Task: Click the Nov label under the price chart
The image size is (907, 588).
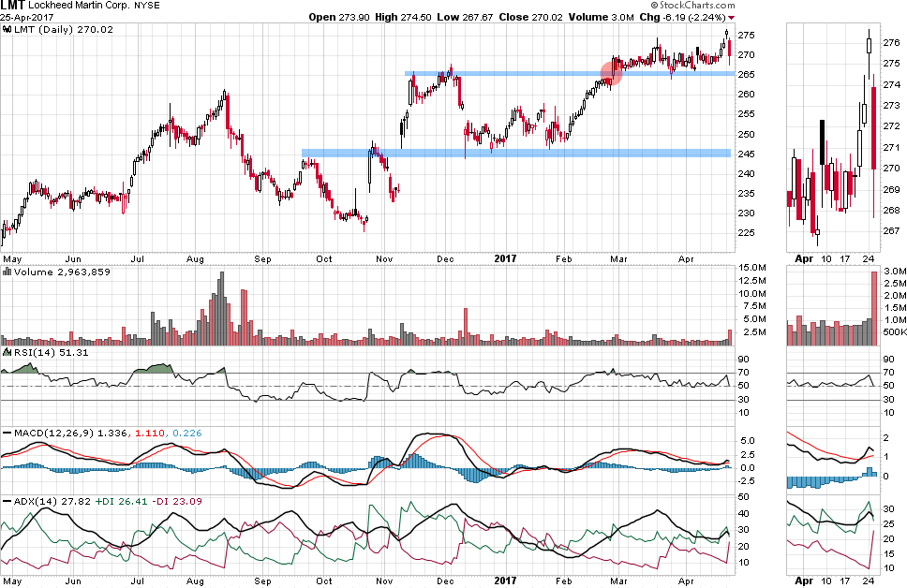Action: [384, 259]
